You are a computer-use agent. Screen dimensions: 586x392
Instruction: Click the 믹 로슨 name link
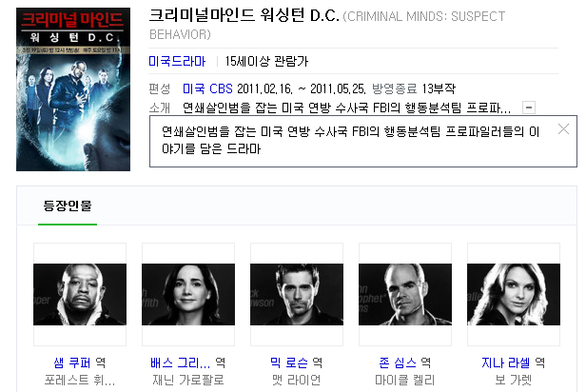(289, 363)
